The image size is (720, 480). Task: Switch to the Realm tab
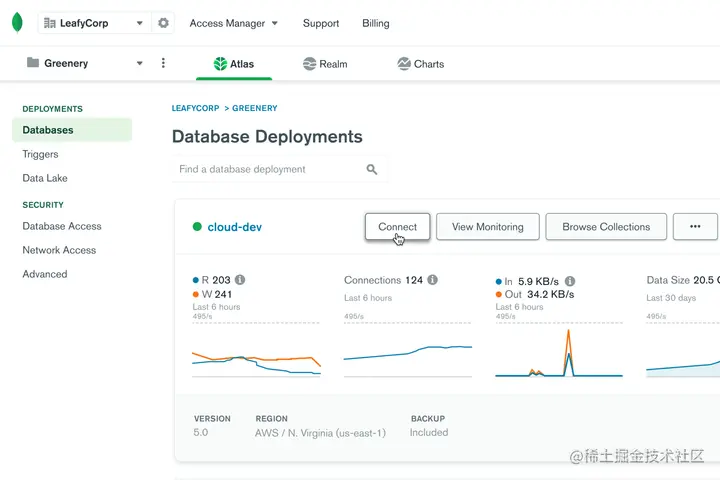point(325,64)
